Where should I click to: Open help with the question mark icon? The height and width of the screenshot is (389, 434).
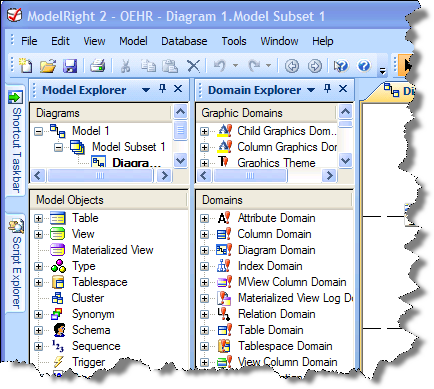[364, 65]
